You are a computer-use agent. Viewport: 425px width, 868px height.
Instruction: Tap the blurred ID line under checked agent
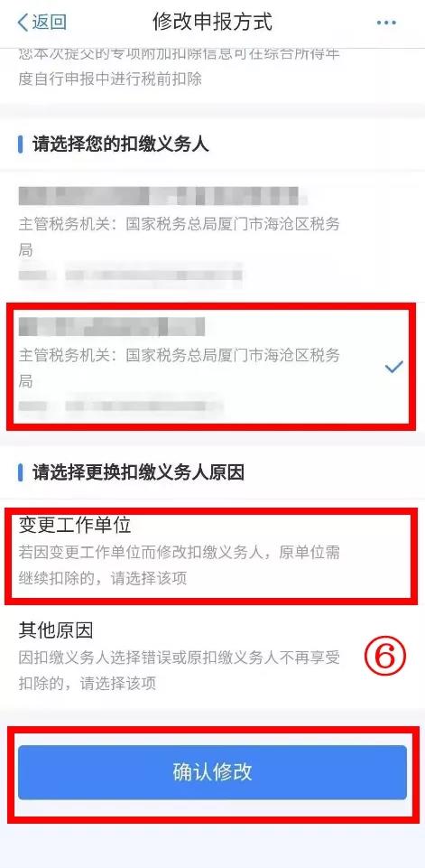121,406
